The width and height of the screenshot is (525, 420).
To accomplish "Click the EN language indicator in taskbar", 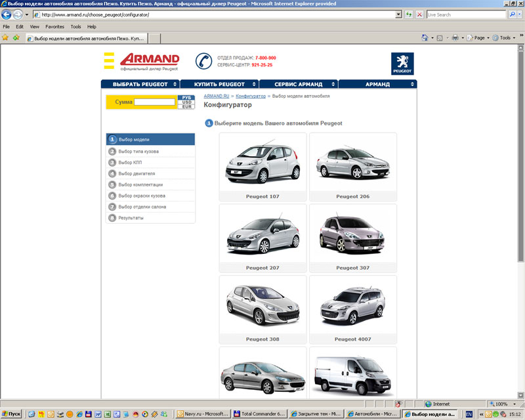I will (x=469, y=414).
